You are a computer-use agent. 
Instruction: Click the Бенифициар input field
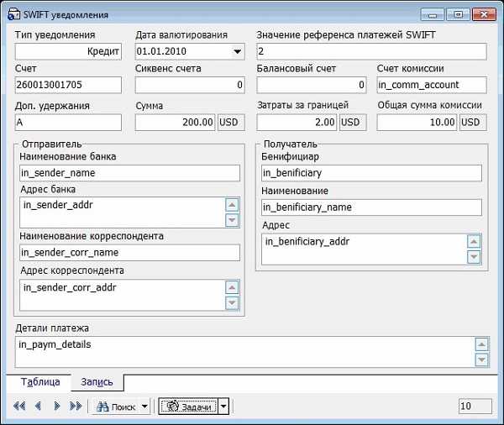pos(371,173)
